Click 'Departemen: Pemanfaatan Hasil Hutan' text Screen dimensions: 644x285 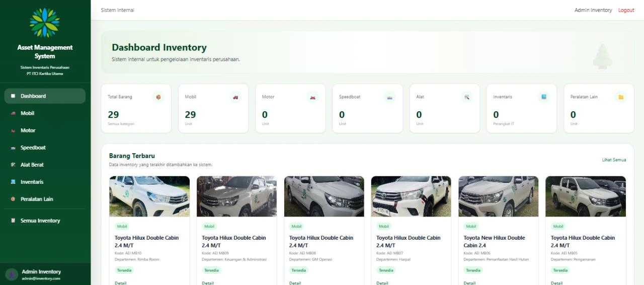tap(496, 259)
